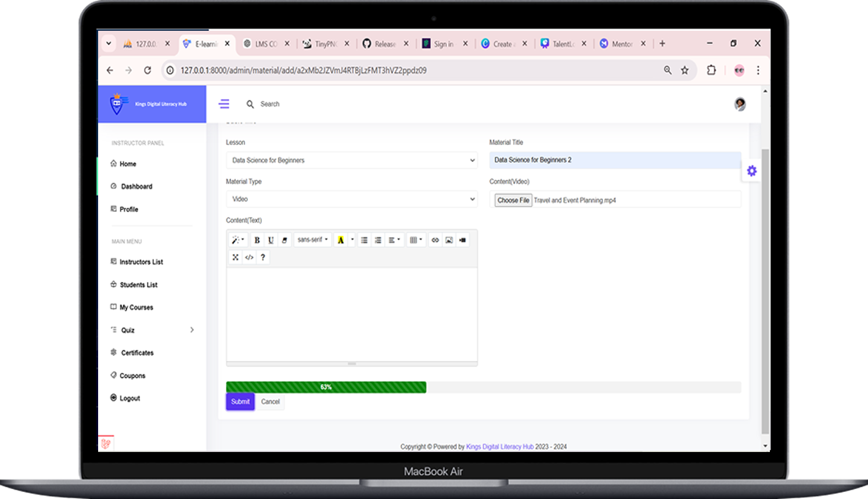Click the Submit button
The height and width of the screenshot is (499, 868).
(240, 402)
